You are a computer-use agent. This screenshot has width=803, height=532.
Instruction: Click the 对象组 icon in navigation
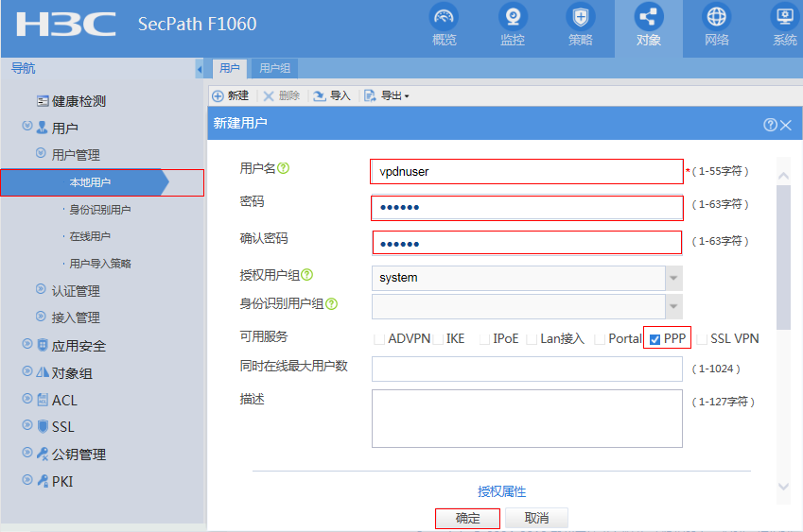43,372
